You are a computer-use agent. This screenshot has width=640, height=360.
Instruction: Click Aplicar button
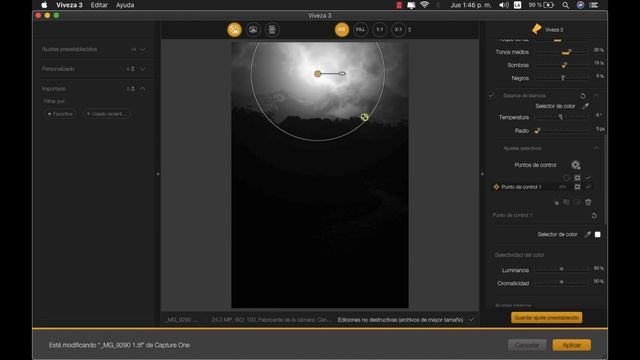571,345
